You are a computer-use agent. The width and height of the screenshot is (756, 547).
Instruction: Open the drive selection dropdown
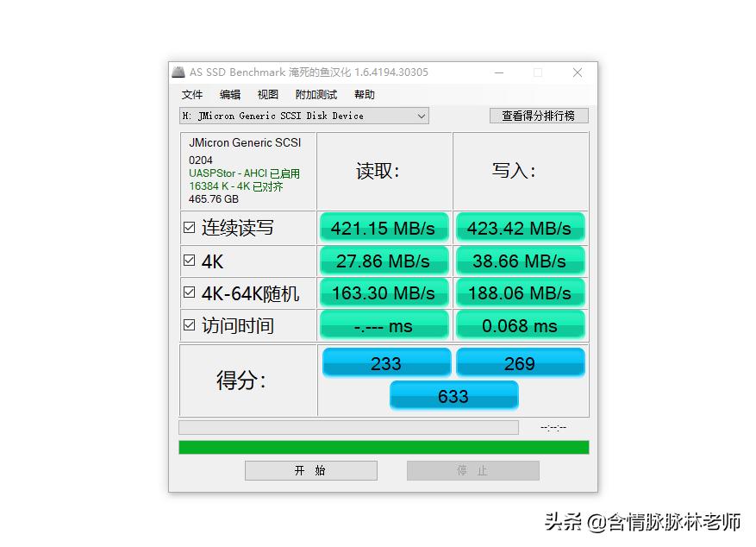422,116
